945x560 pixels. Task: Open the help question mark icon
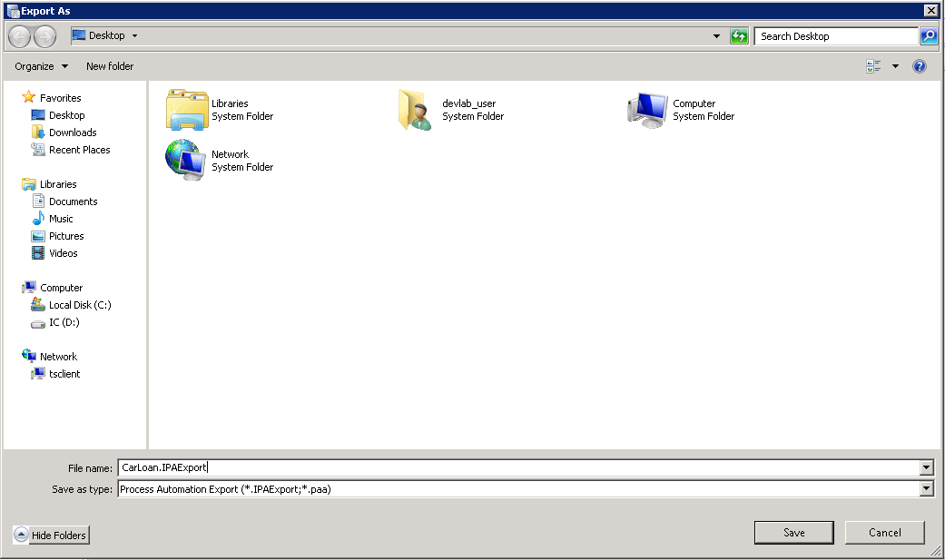(x=920, y=66)
